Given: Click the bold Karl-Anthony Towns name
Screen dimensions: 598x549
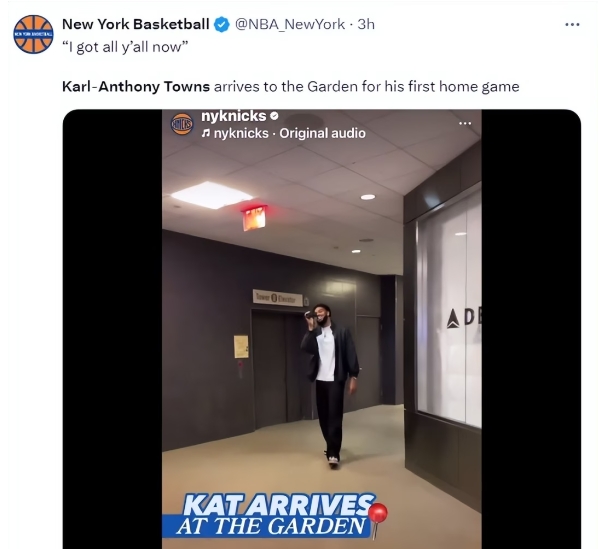Looking at the screenshot, I should tap(136, 87).
